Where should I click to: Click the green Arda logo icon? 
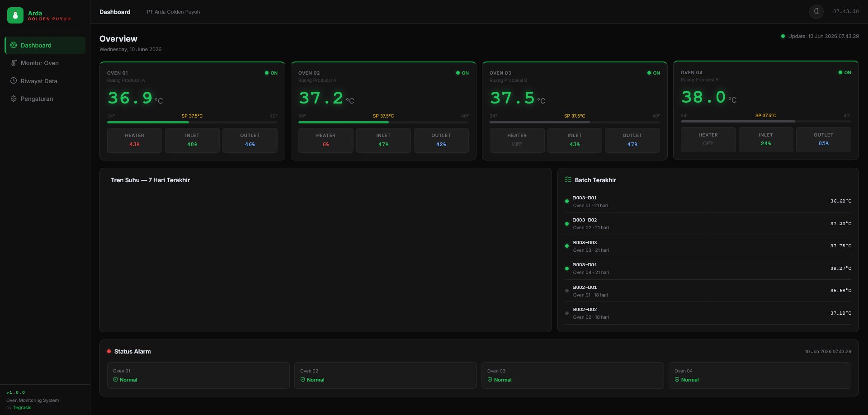(x=15, y=15)
